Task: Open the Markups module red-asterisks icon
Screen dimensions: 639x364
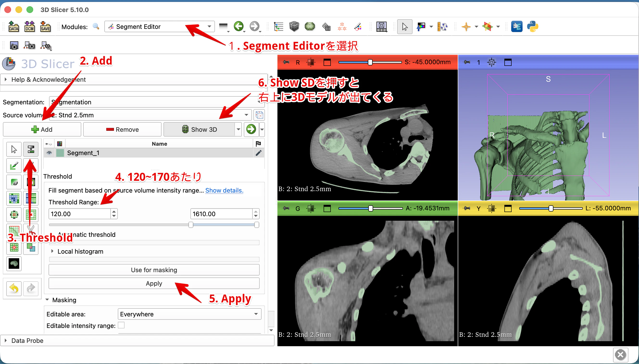Action: pyautogui.click(x=342, y=26)
